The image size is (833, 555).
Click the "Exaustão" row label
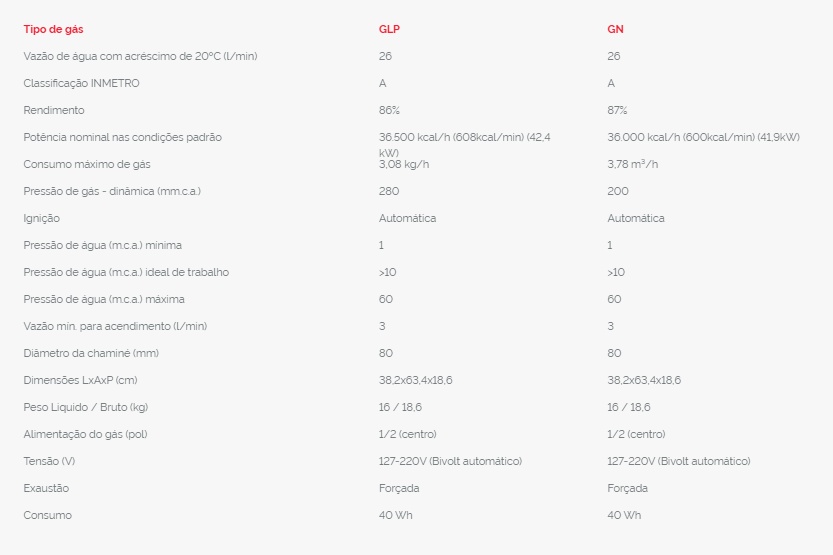pos(46,488)
